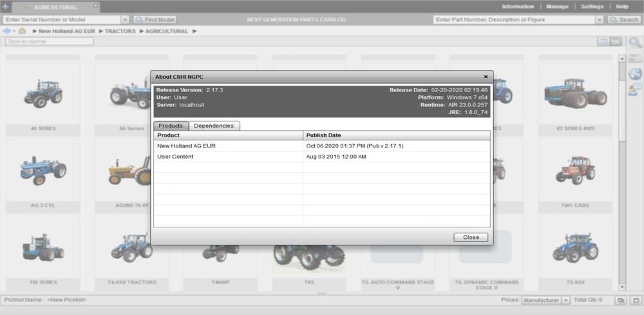Click the Find Model button

(155, 20)
